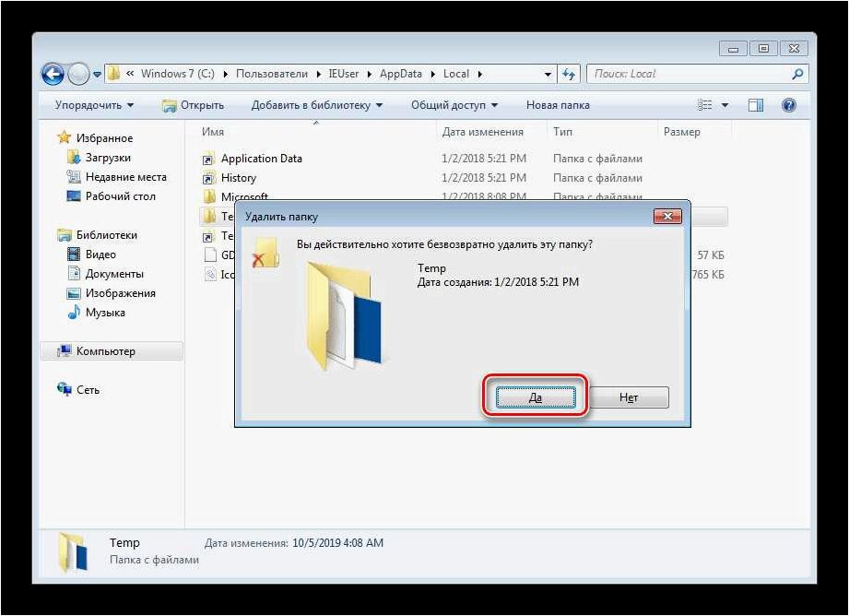The width and height of the screenshot is (849, 616).
Task: Click the refresh icon beside address bar
Action: coord(568,74)
